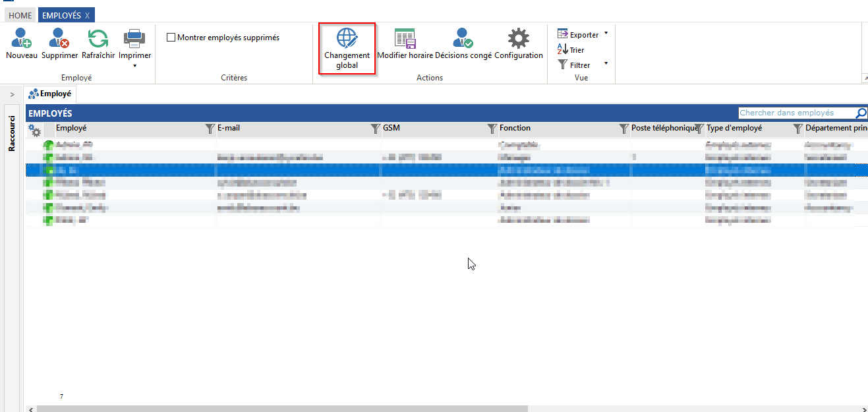Expand the Imprimer dropdown arrow

coord(134,65)
